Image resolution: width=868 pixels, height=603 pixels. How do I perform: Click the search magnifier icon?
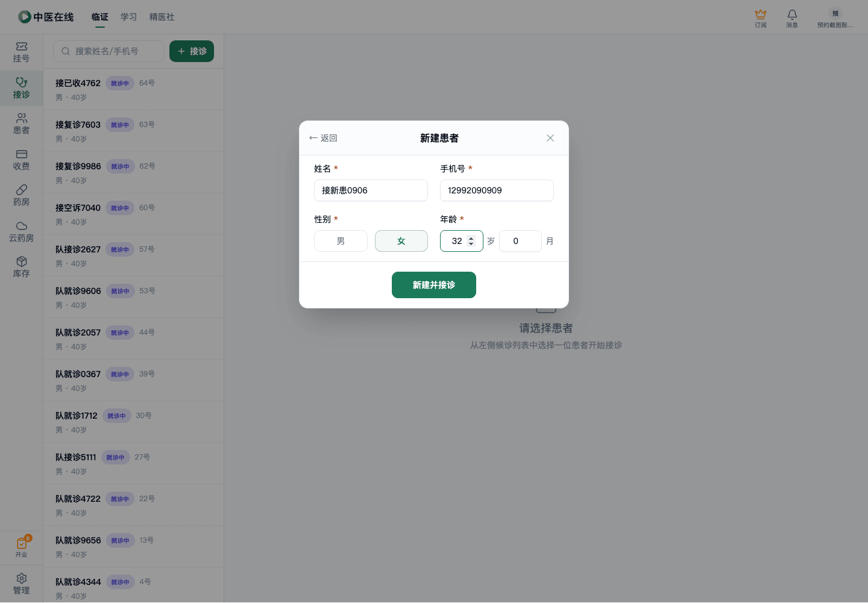[66, 51]
